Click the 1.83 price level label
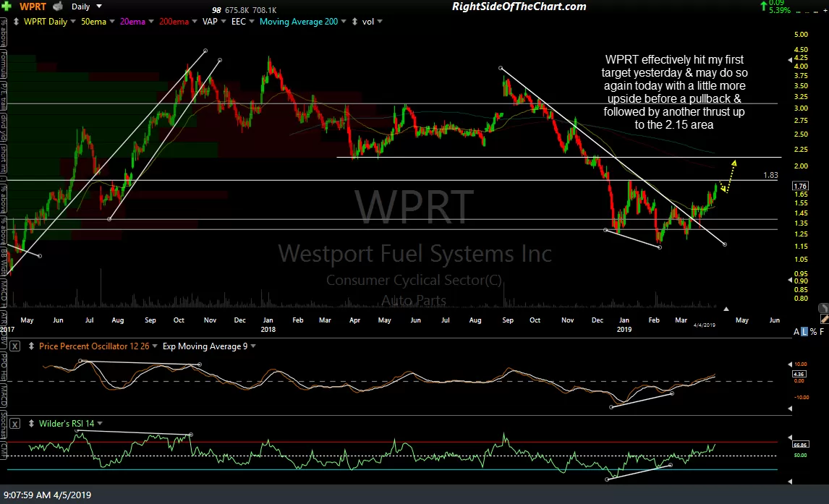This screenshot has width=829, height=504. tap(771, 175)
